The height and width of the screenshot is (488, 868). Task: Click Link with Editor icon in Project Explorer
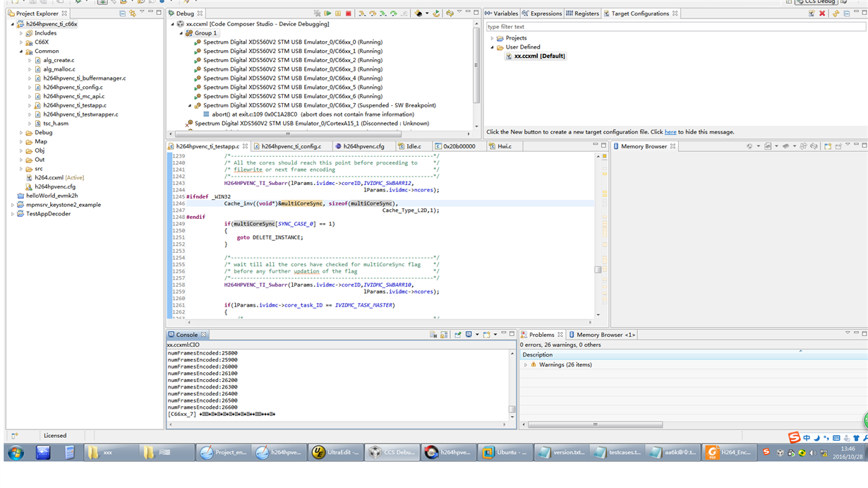(x=133, y=13)
